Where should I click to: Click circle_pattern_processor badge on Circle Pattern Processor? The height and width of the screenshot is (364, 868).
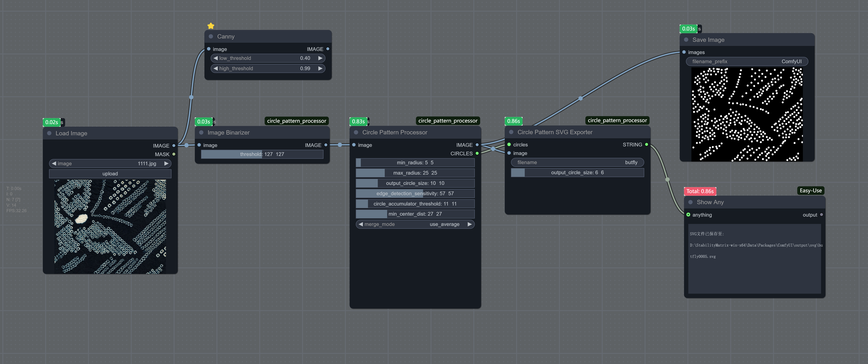[x=448, y=121]
